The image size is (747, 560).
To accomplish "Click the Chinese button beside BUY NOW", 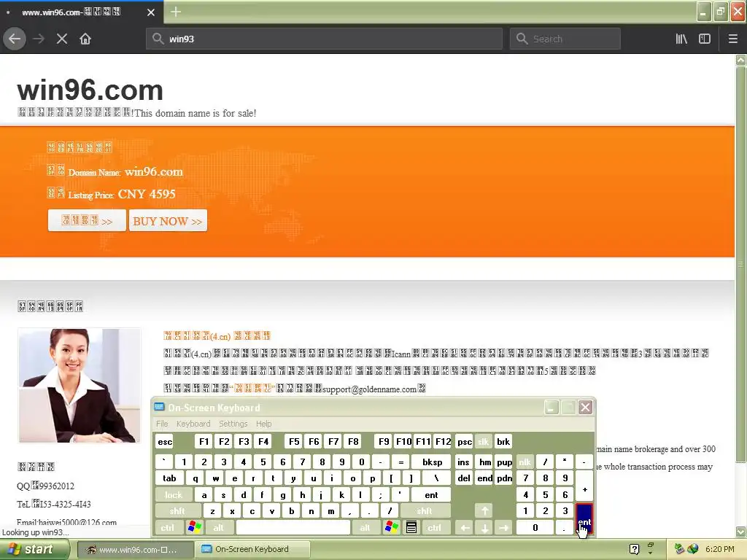I will [87, 221].
